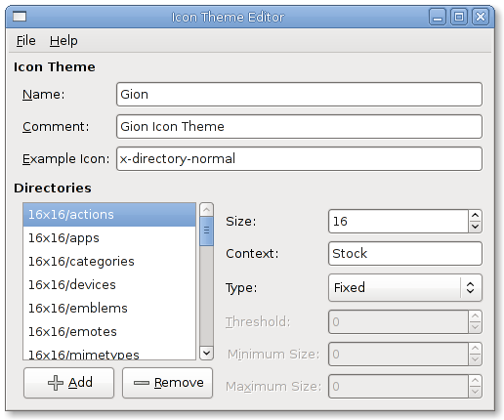The height and width of the screenshot is (420, 504).
Task: Add a new directory with the Add button
Action: [x=69, y=383]
